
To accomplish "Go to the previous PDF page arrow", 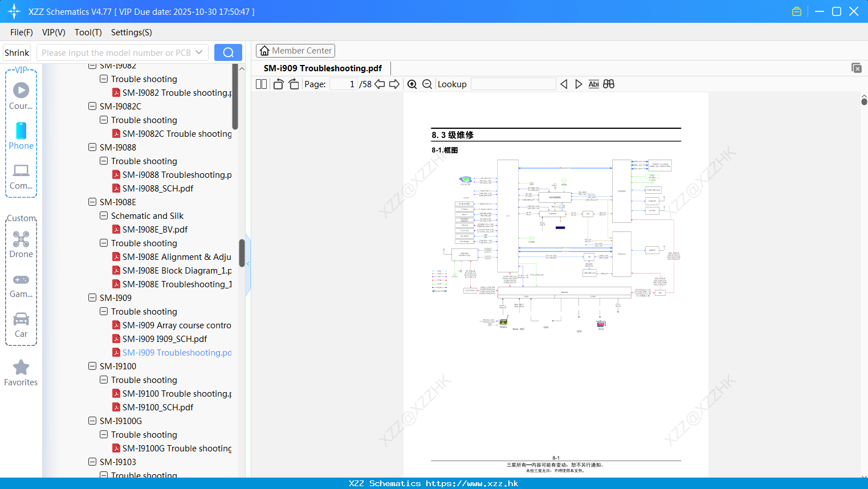I will coord(380,84).
